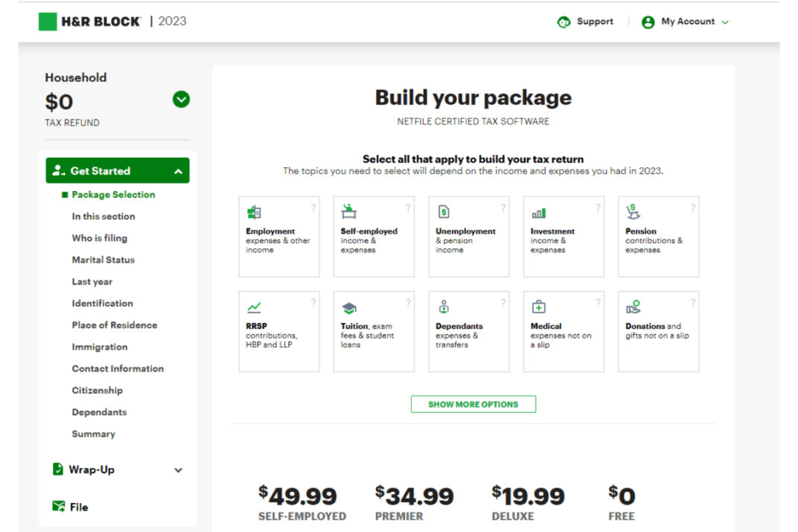Open help question mark on RRSP card
This screenshot has width=798, height=532.
[313, 302]
